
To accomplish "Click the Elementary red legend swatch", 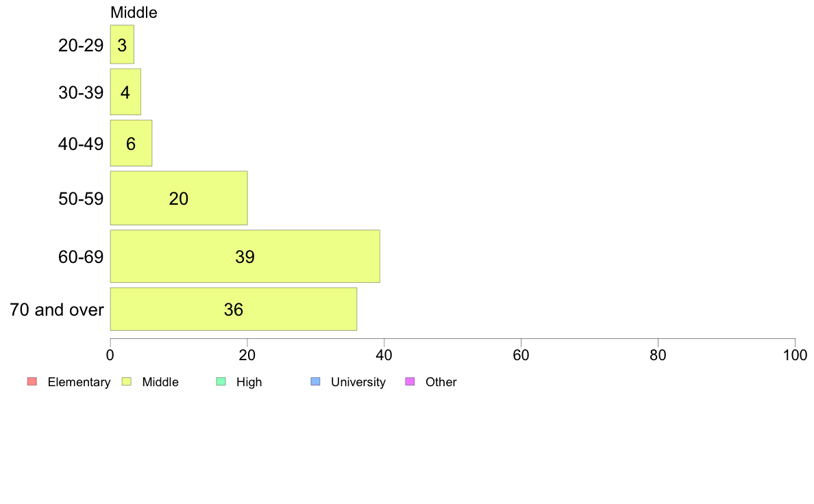I will pos(32,381).
